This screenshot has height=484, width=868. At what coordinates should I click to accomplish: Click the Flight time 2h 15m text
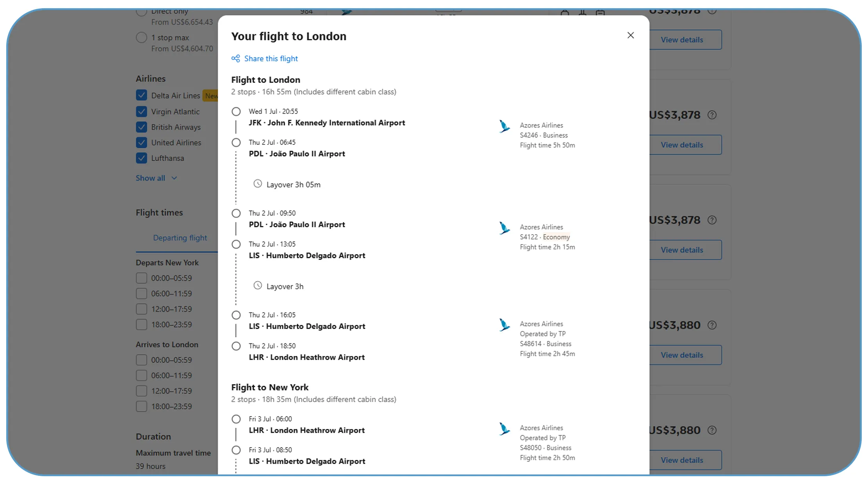547,247
